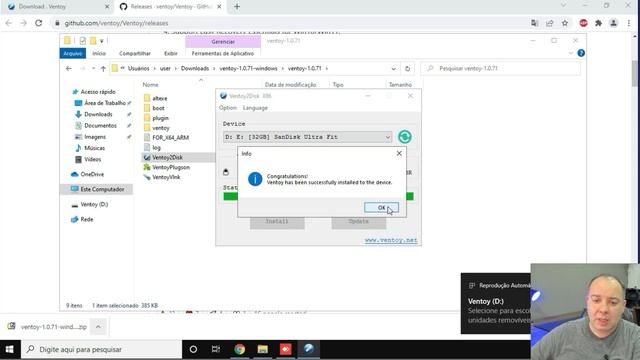Image resolution: width=640 pixels, height=360 pixels.
Task: Click Explorer up-folder arrow
Action: (x=103, y=69)
